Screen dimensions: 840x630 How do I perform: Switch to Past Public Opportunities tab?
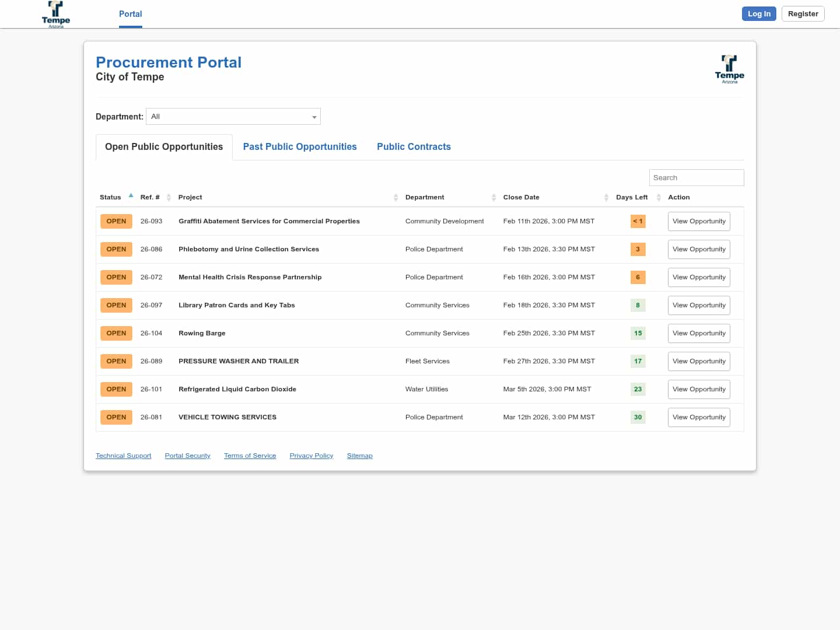pyautogui.click(x=300, y=147)
